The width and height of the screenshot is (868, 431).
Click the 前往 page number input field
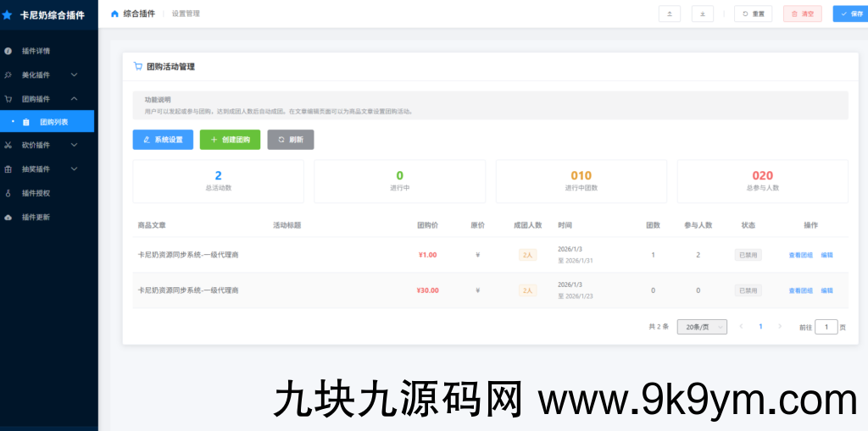click(826, 327)
